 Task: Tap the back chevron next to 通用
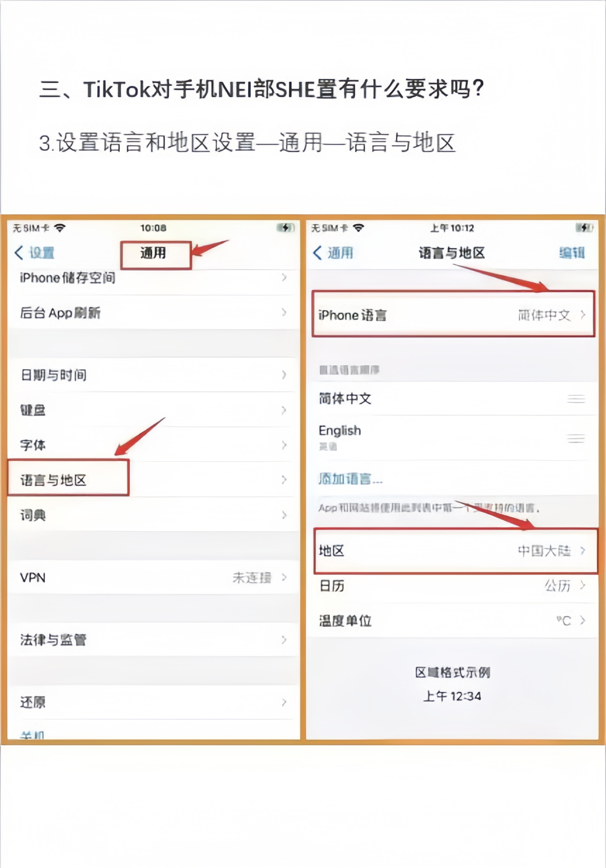pos(317,253)
